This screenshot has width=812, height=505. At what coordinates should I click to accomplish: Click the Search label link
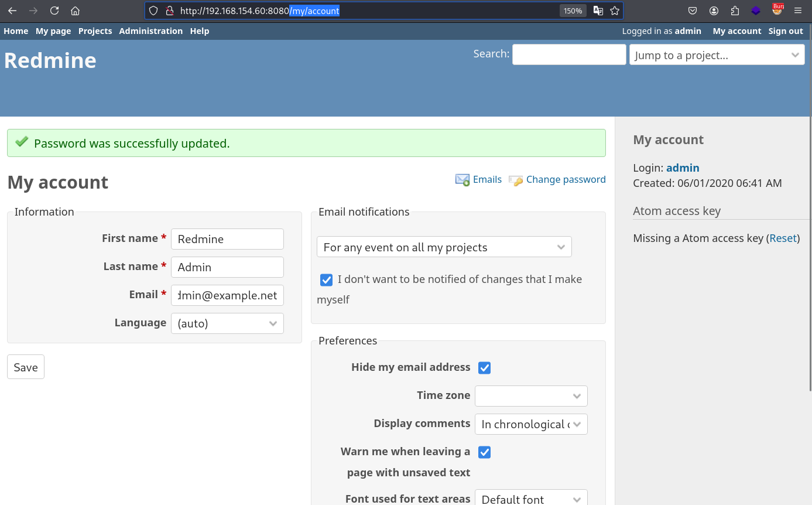click(x=491, y=53)
